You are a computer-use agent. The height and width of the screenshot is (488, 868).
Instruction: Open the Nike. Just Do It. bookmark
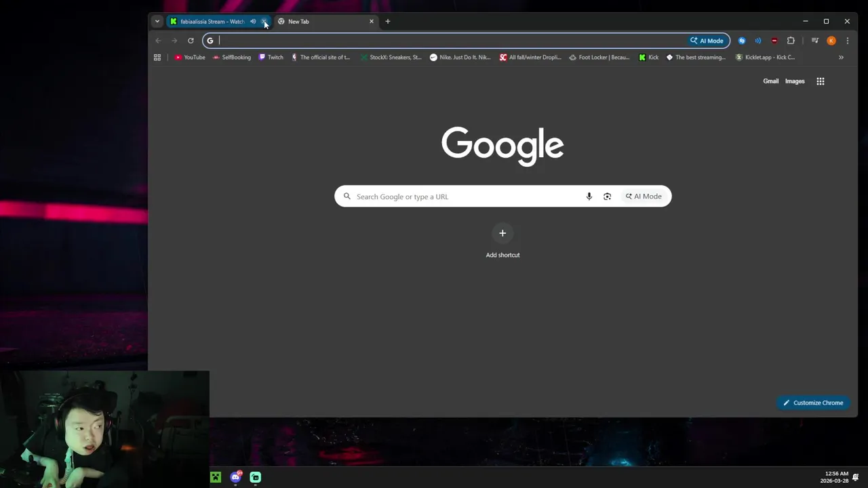click(460, 58)
